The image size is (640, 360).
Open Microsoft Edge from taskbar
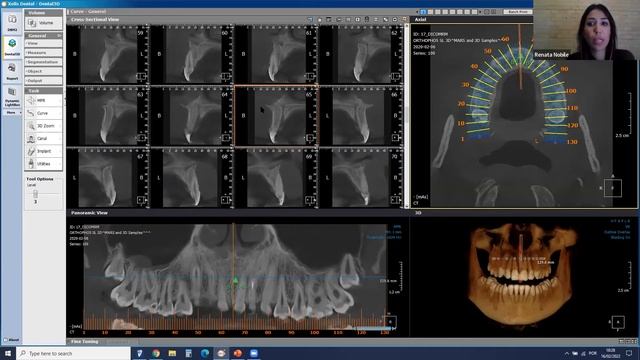(x=205, y=353)
